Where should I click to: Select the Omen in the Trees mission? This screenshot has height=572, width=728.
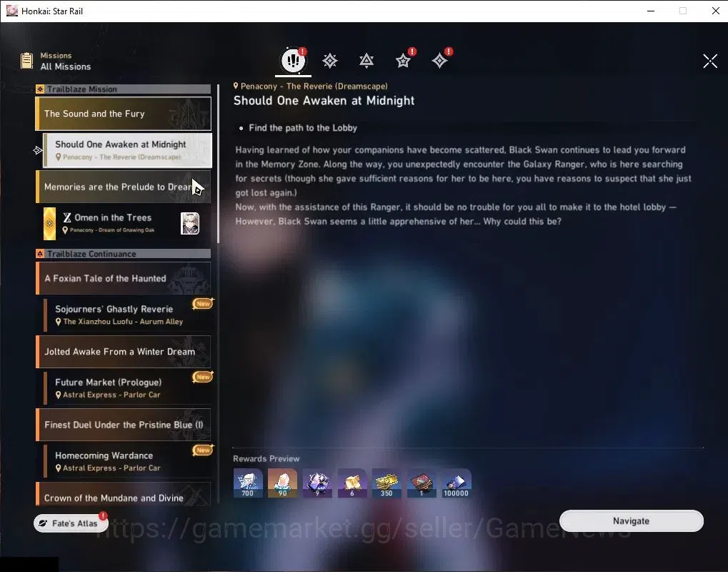click(x=124, y=224)
